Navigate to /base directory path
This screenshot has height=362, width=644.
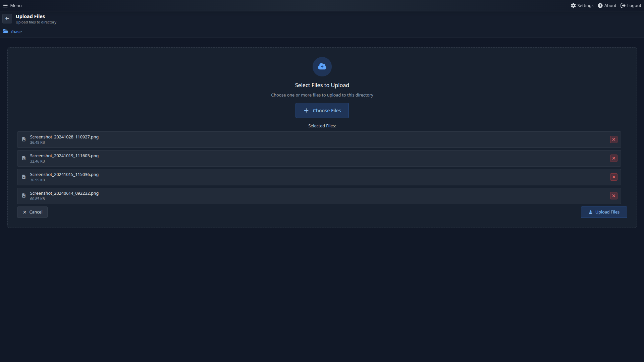click(16, 32)
